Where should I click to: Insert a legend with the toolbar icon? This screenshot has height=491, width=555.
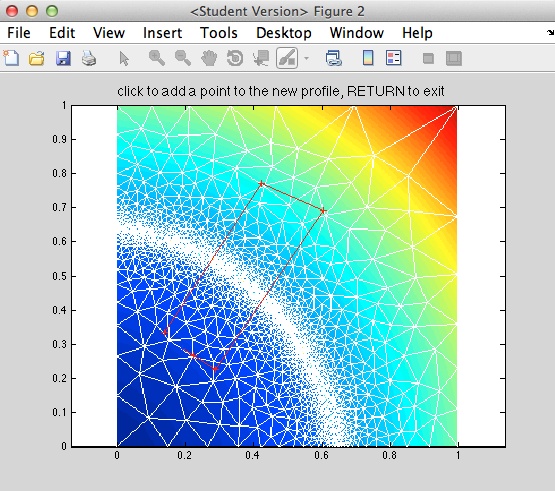click(394, 58)
